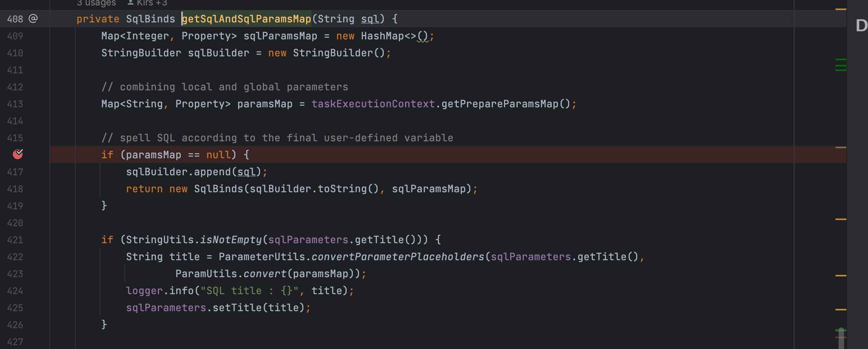The width and height of the screenshot is (868, 349).
Task: Click the yellow stripe marker near line 423
Action: tap(842, 275)
